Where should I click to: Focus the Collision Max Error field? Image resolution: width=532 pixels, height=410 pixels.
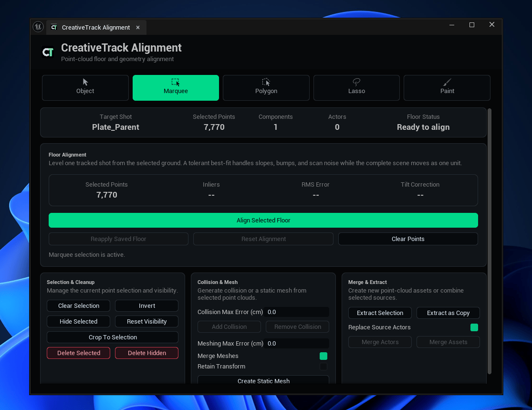click(x=297, y=312)
